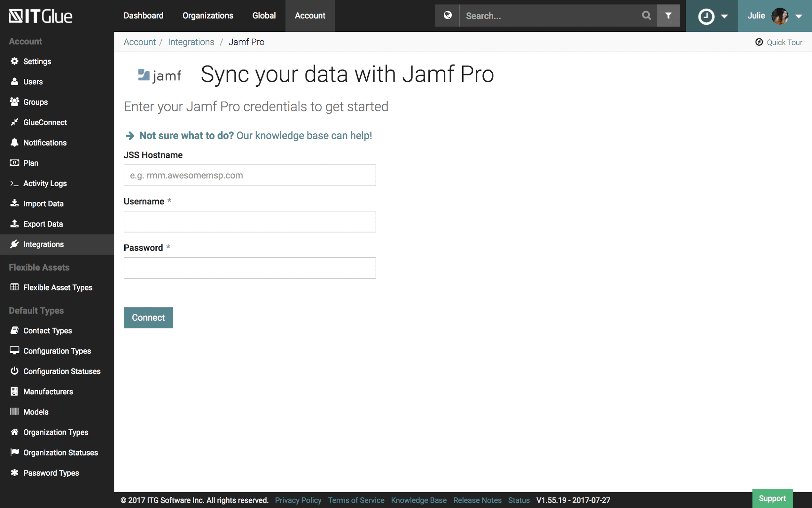Open the Knowledge Base footer link
This screenshot has width=812, height=508.
coord(418,500)
